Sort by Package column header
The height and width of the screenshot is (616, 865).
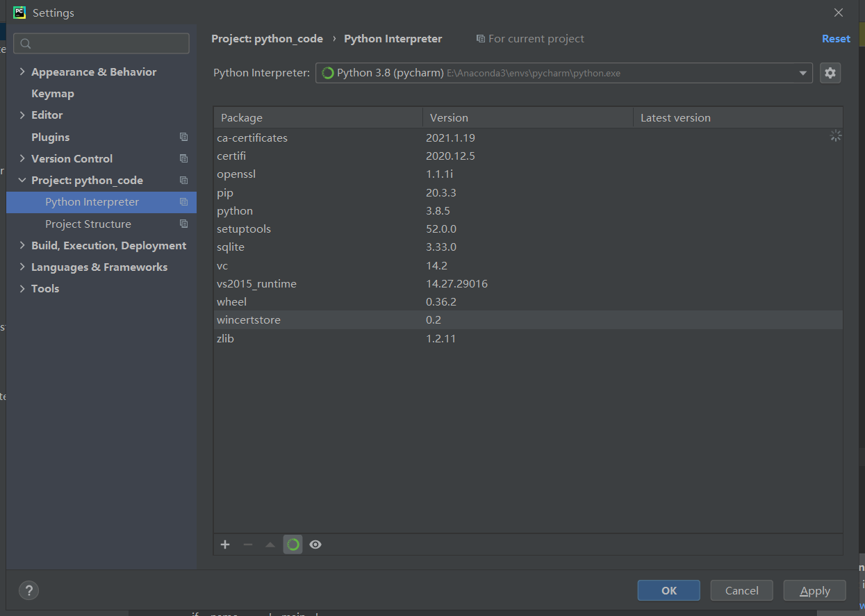pos(318,117)
